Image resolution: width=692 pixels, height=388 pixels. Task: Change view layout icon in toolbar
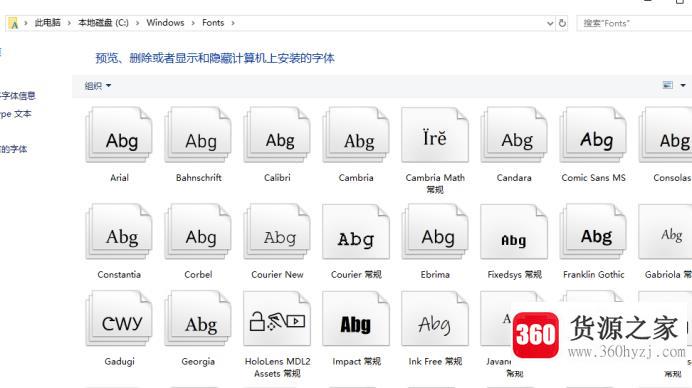[x=668, y=85]
